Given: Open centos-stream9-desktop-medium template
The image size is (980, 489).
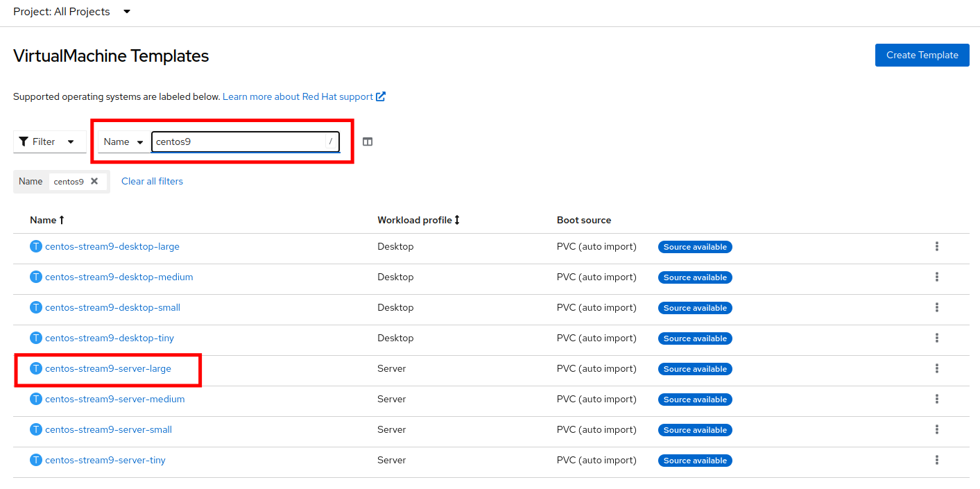Looking at the screenshot, I should click(x=119, y=277).
